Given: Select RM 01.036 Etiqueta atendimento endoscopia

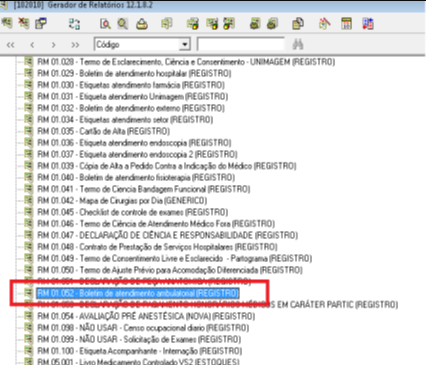Looking at the screenshot, I should [134, 143].
